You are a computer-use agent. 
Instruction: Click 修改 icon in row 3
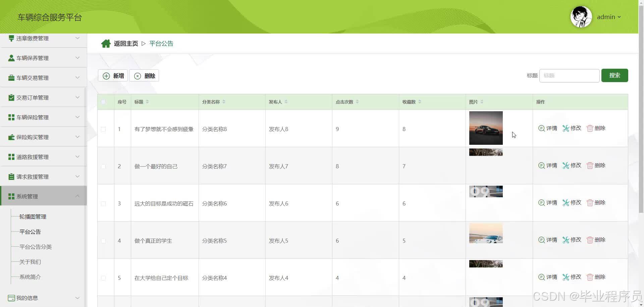click(x=566, y=203)
